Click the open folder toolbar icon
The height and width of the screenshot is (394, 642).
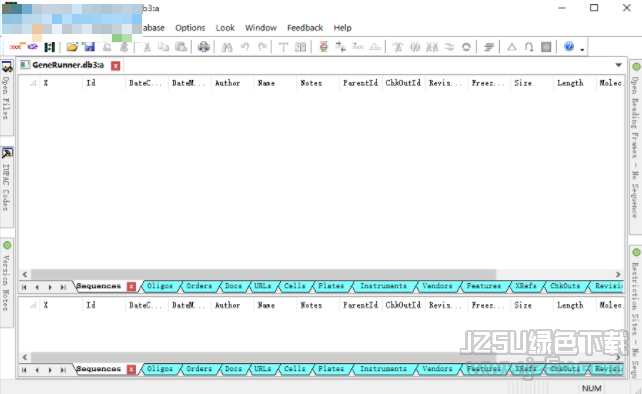pos(72,47)
